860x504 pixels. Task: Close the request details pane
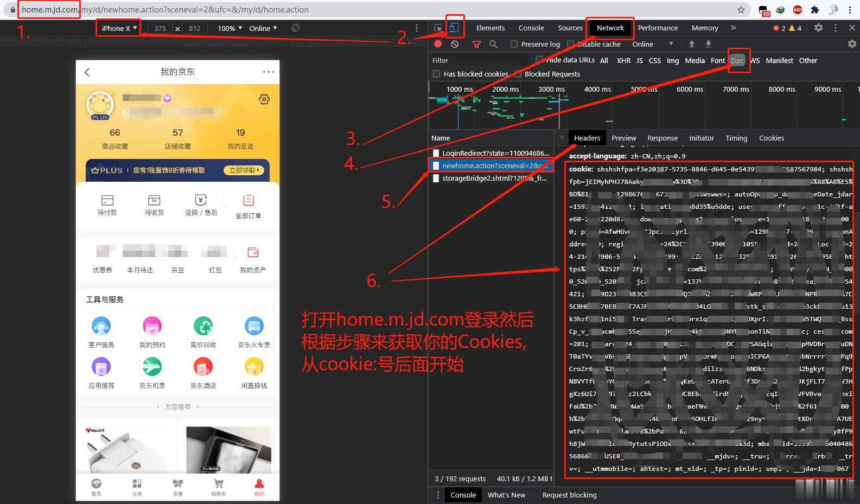[562, 138]
